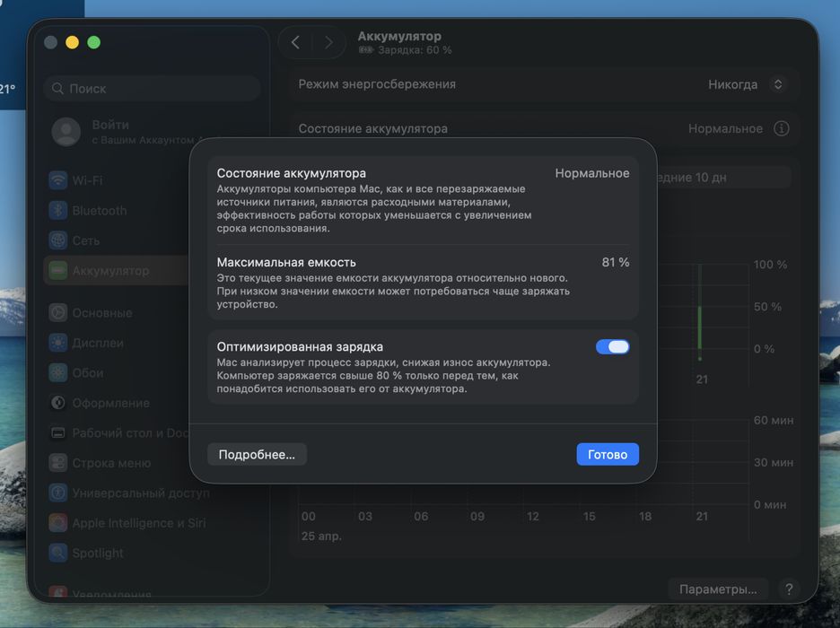Click the 100 % chart axis label

tap(770, 265)
